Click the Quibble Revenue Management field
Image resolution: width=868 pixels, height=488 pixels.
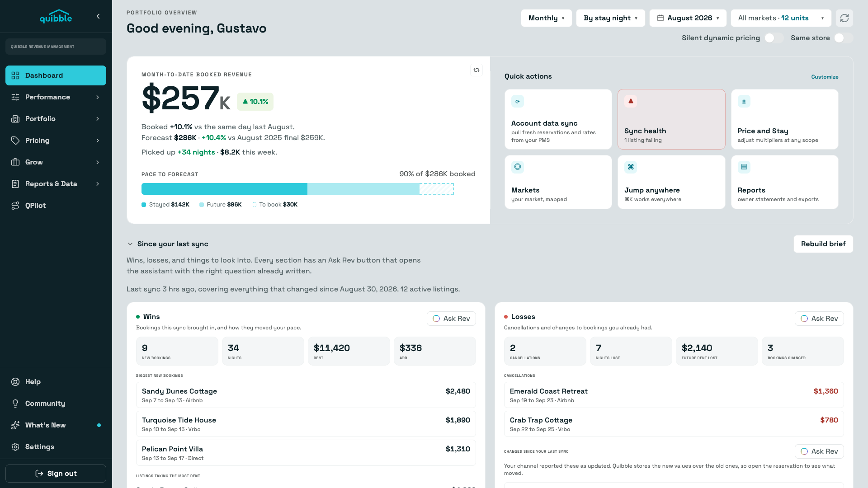point(56,47)
